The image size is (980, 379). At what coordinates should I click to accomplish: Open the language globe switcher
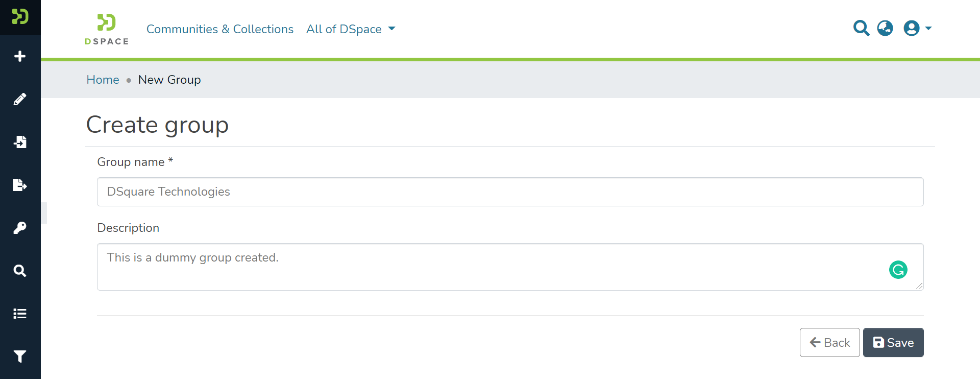coord(885,28)
